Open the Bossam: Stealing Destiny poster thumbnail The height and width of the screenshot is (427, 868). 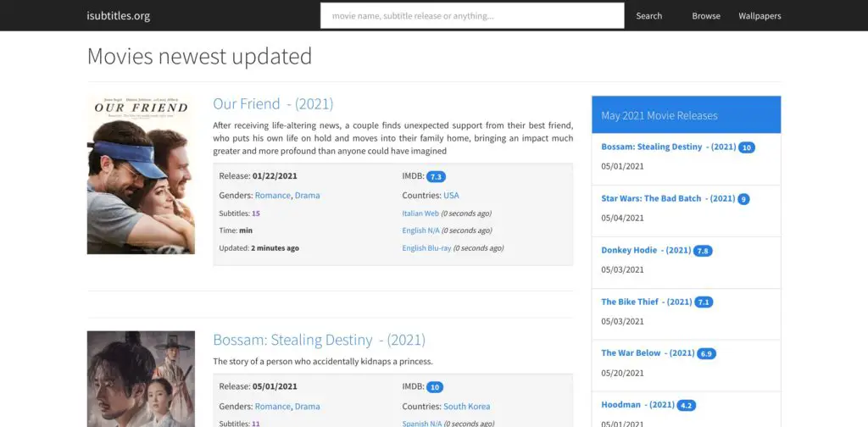pos(141,379)
